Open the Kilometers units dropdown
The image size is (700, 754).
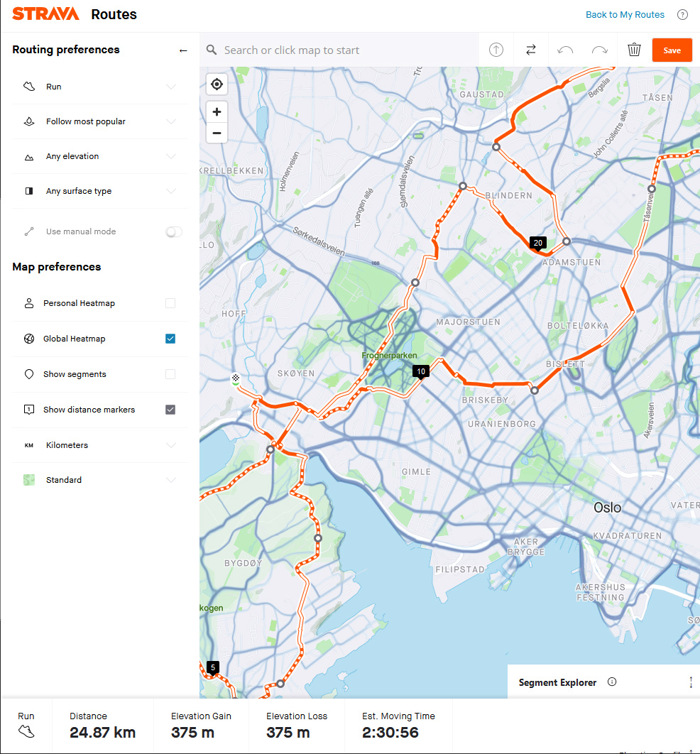(x=99, y=445)
